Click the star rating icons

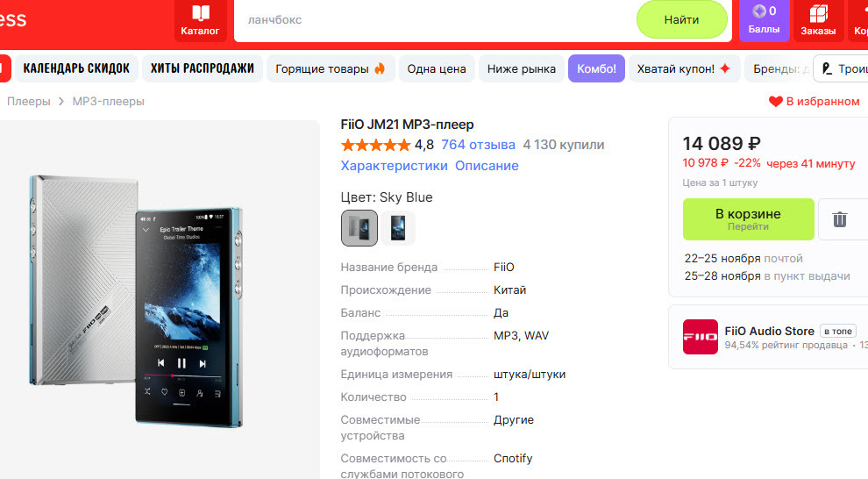376,145
